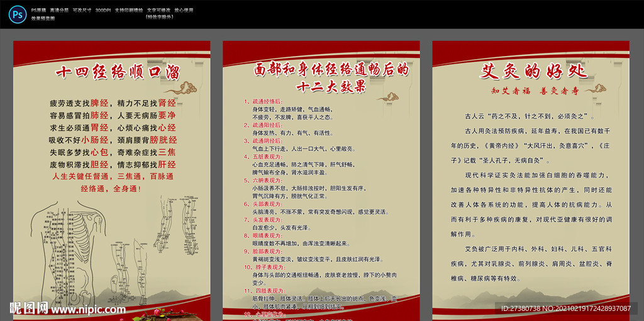The image size is (644, 321).
Task: Click item '4、五脏表现为：'
Action: [x=264, y=157]
